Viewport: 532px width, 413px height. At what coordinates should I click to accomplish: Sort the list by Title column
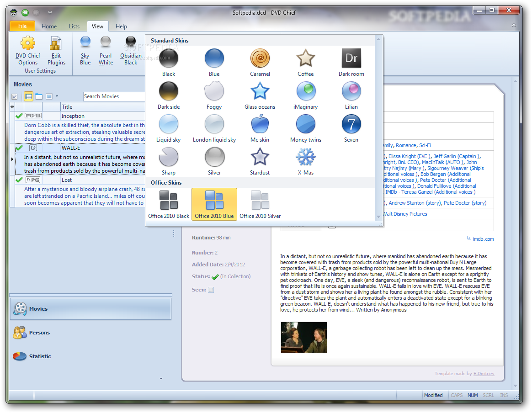click(103, 107)
